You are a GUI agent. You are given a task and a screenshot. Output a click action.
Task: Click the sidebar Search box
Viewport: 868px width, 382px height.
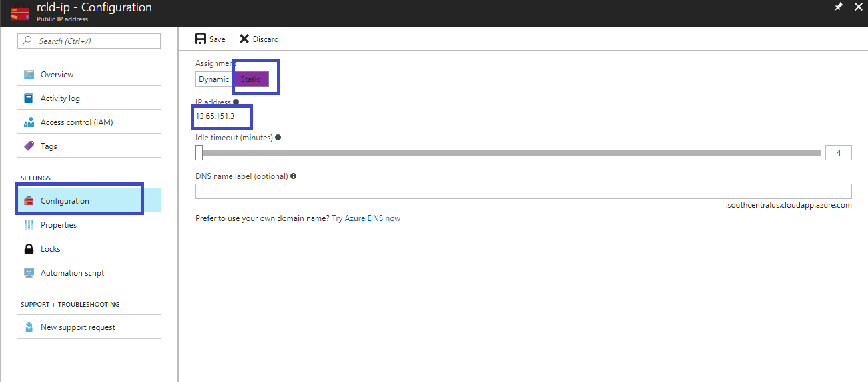pos(89,41)
